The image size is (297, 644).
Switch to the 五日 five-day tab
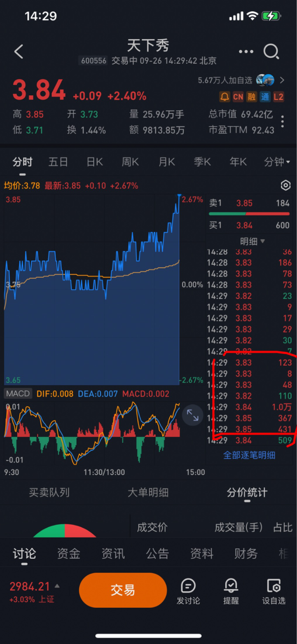58,162
